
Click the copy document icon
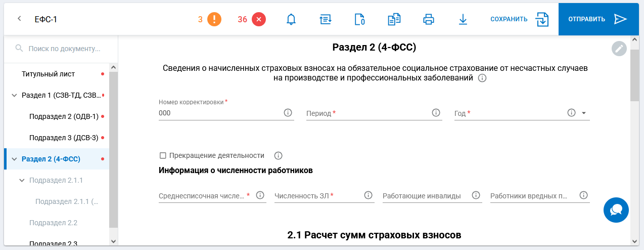[x=394, y=19]
